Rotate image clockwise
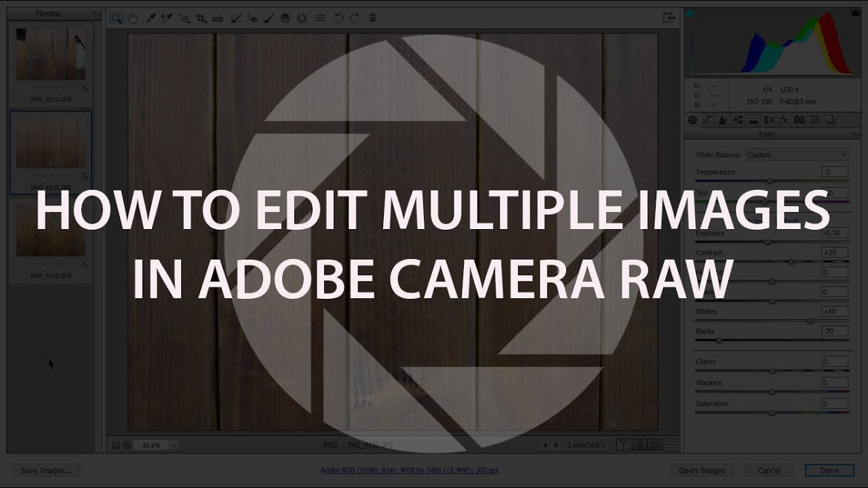The image size is (868, 488). point(354,18)
